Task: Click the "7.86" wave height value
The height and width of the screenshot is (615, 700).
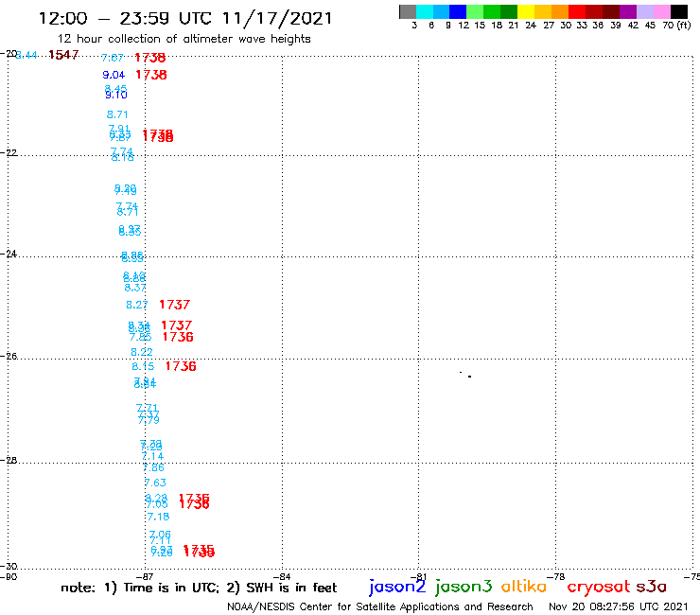Action: point(153,467)
